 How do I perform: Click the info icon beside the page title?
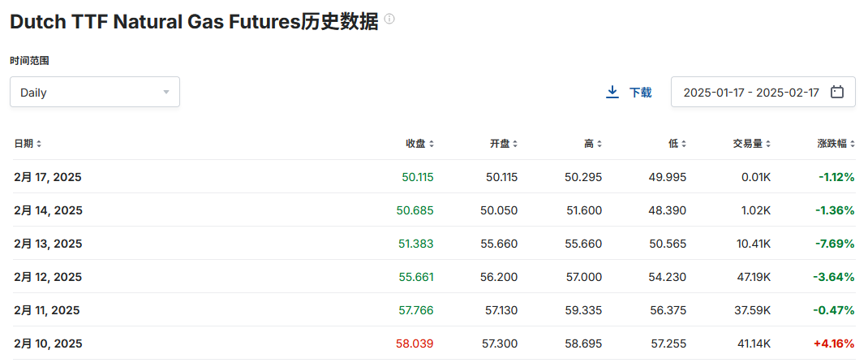(x=390, y=19)
